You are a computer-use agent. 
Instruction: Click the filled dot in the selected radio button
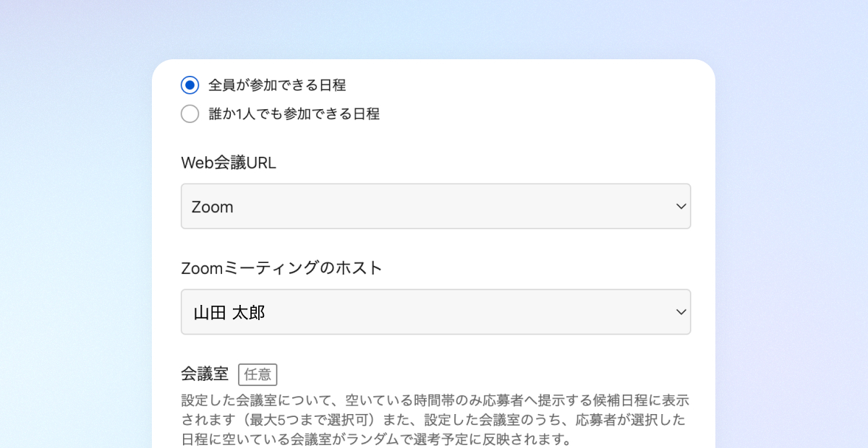point(190,85)
